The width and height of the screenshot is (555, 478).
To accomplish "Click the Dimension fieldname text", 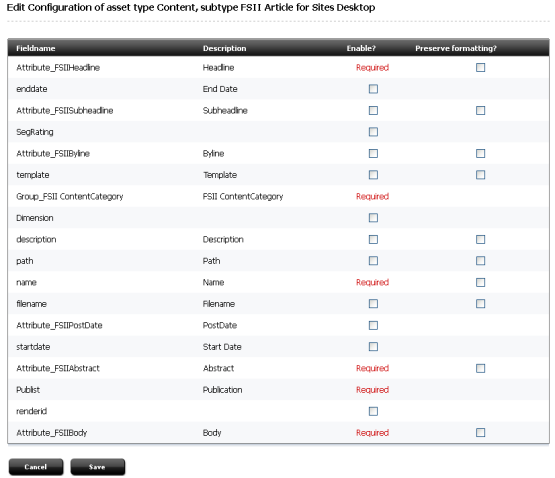I will [35, 218].
